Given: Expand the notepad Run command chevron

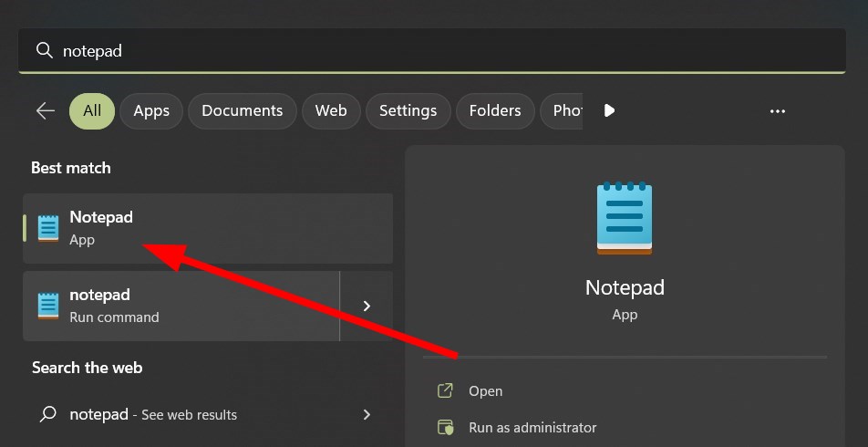Looking at the screenshot, I should [x=367, y=306].
